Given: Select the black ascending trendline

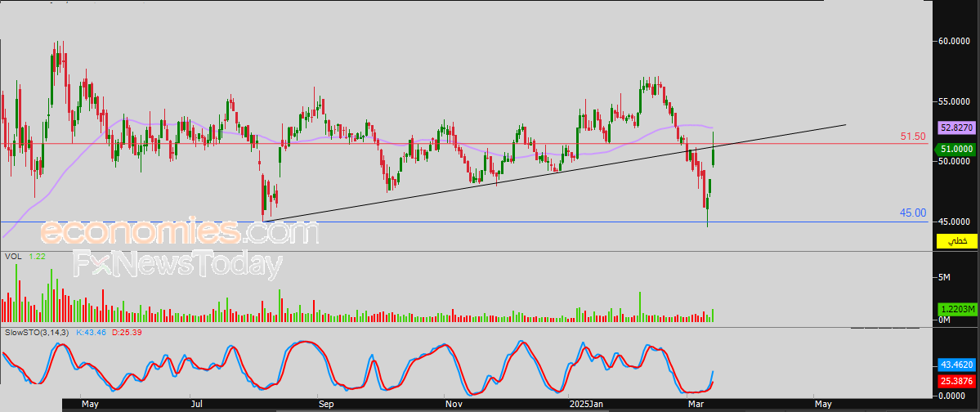Looking at the screenshot, I should [x=553, y=172].
